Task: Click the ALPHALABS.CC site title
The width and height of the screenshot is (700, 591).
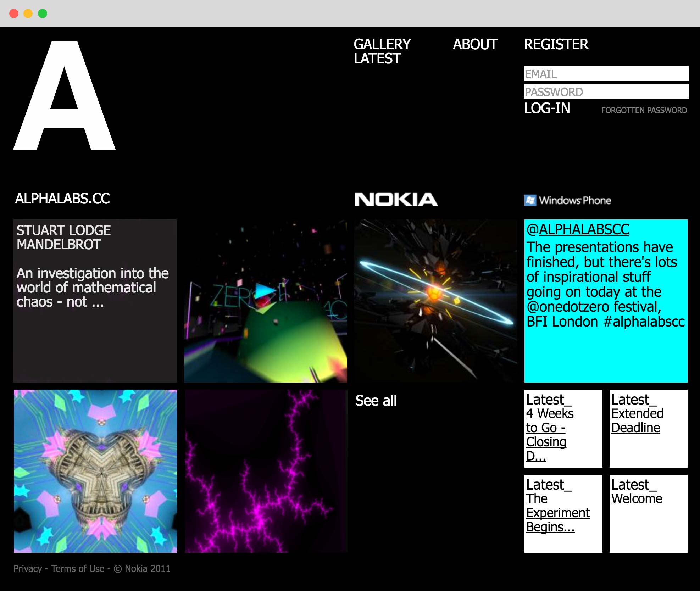Action: [62, 199]
